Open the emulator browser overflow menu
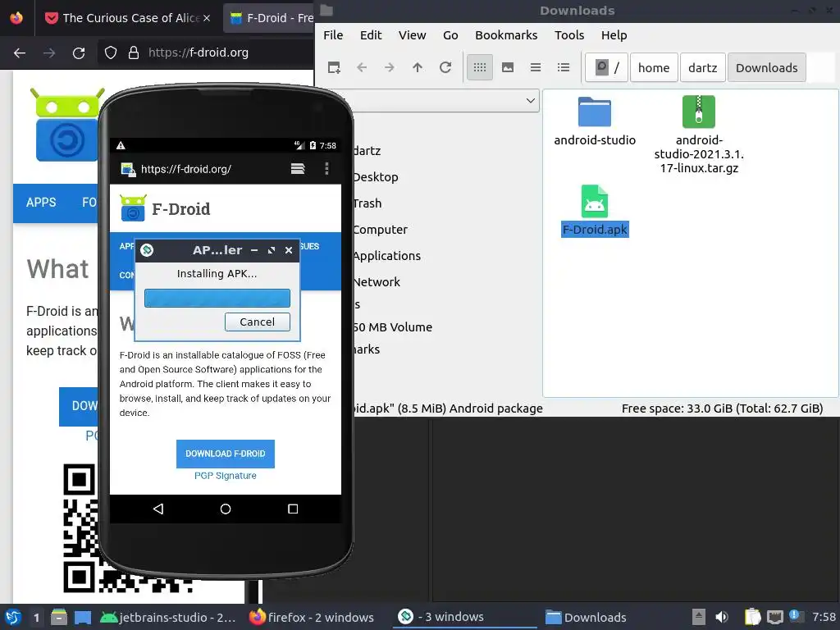The width and height of the screenshot is (840, 630). (x=326, y=169)
